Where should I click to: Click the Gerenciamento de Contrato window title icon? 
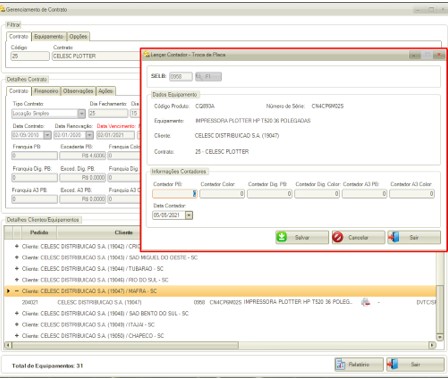tap(2, 9)
